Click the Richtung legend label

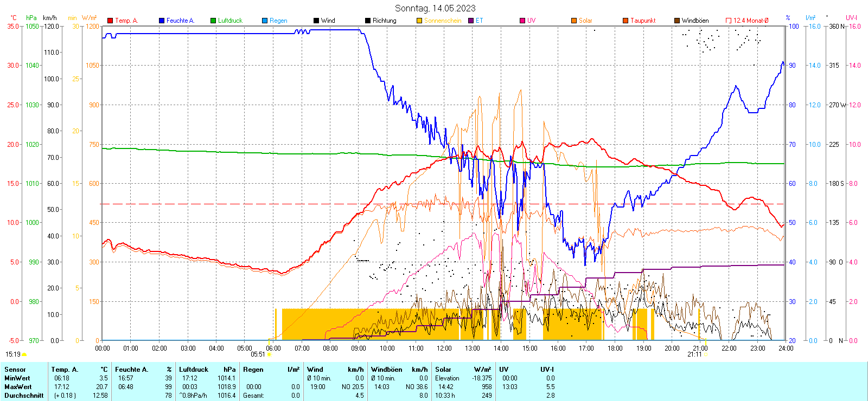pyautogui.click(x=384, y=21)
